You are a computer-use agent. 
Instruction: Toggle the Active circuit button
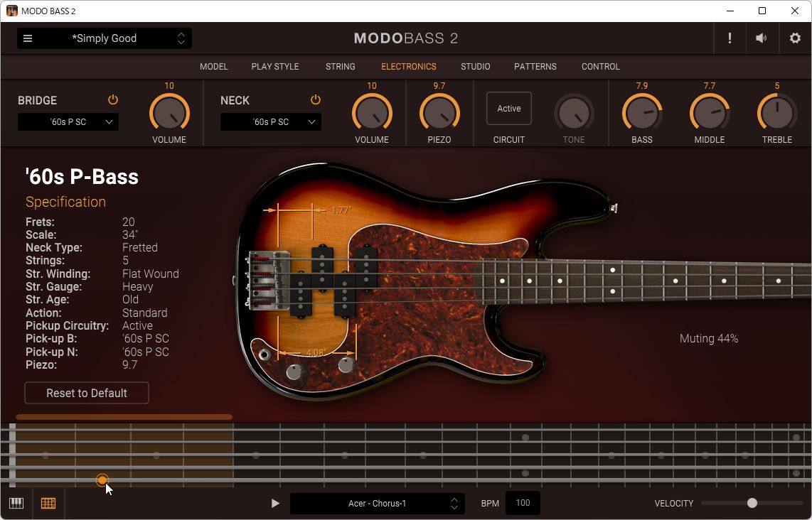(x=509, y=109)
